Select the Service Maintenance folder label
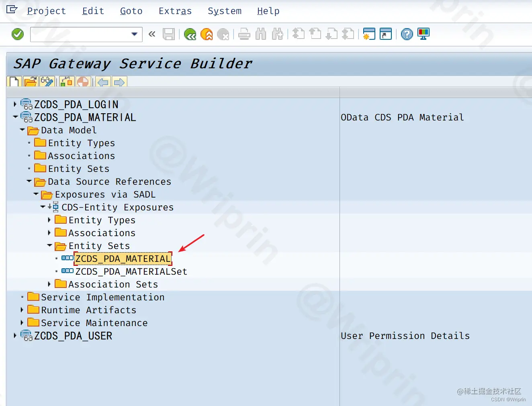Image resolution: width=532 pixels, height=406 pixels. (94, 323)
